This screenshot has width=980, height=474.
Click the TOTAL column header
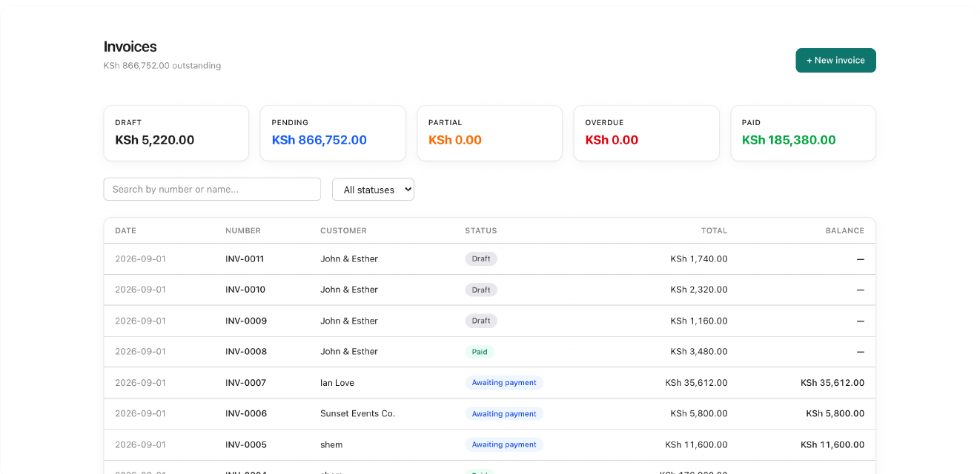pos(715,231)
